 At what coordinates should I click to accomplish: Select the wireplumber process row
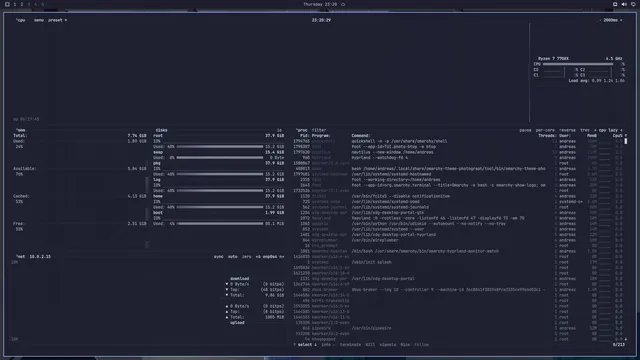[458, 240]
